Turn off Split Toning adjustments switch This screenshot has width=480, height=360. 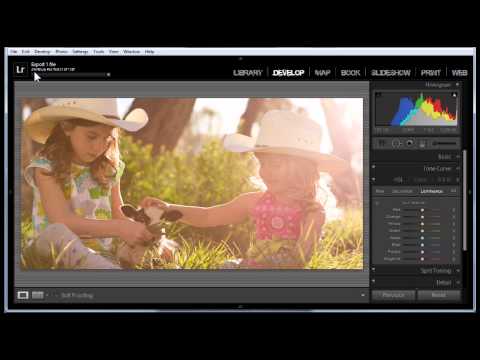pyautogui.click(x=374, y=269)
